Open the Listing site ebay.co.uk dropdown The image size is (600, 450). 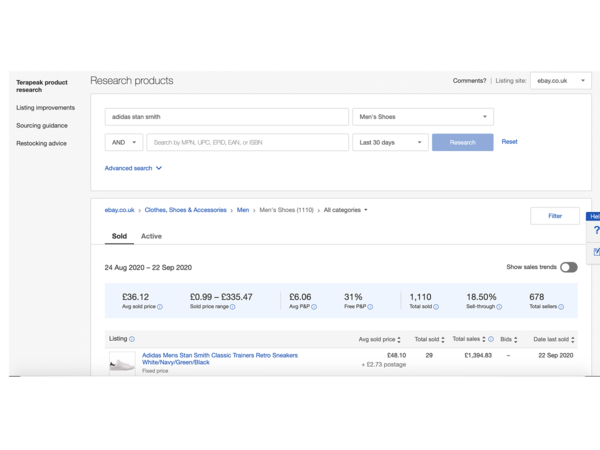coord(561,81)
